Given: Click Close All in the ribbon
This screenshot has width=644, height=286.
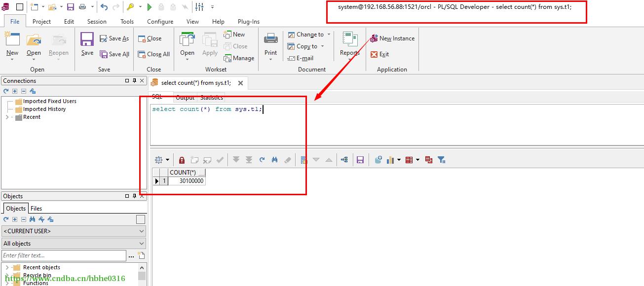Looking at the screenshot, I should [x=153, y=54].
